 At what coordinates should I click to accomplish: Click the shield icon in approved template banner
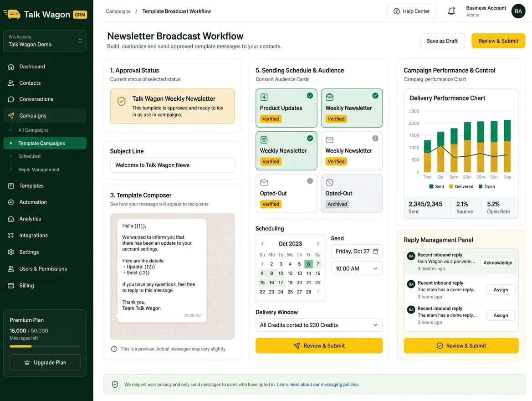tap(122, 101)
